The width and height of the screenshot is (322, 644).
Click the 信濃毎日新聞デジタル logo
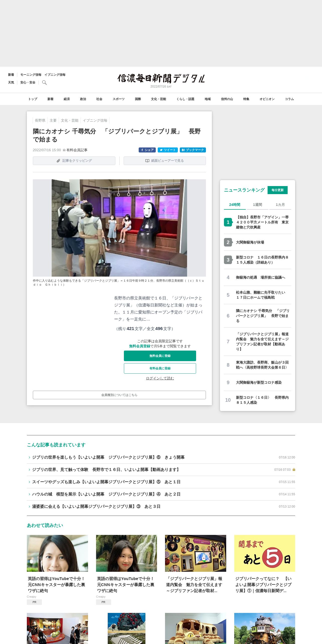click(x=161, y=78)
